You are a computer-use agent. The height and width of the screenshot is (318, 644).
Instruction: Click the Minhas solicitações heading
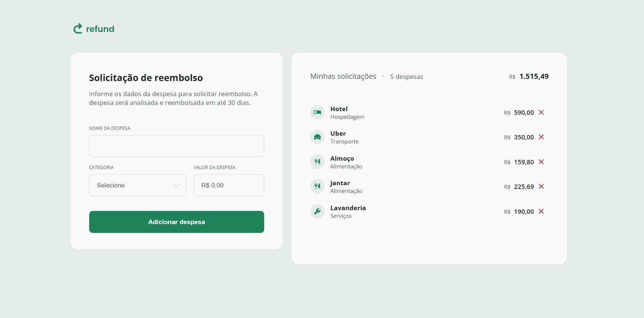[x=343, y=76]
